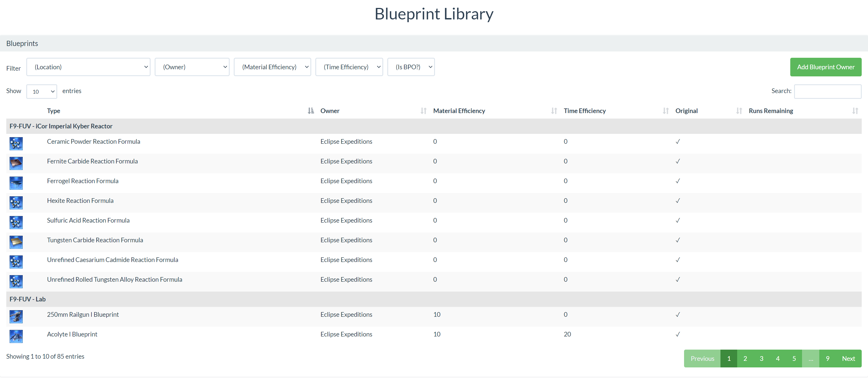Sort by Type using the sort icon
This screenshot has width=868, height=380.
click(311, 111)
